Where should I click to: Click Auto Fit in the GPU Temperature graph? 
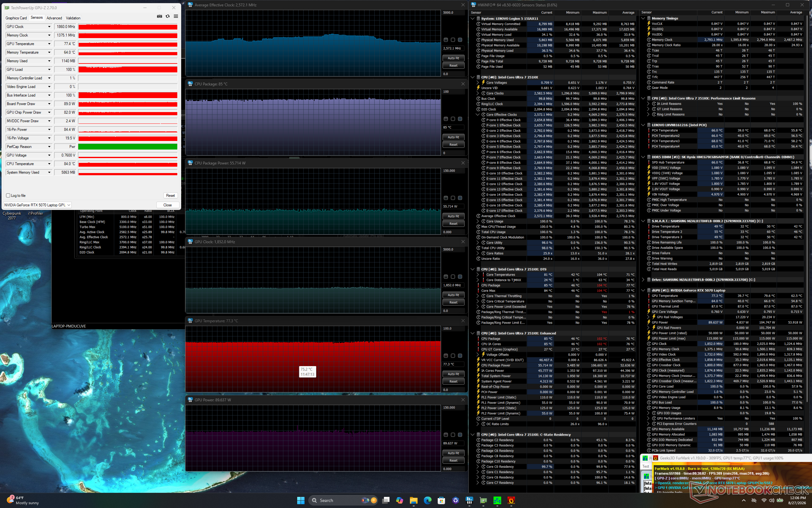click(x=453, y=374)
